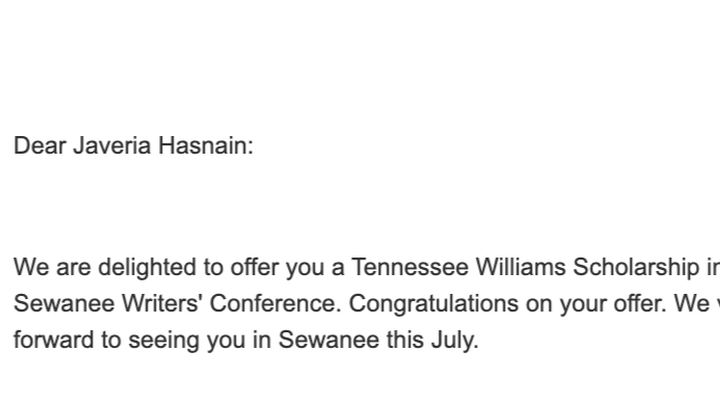Click the word "Williams" in the letter
The image size is (720, 405).
click(x=521, y=267)
